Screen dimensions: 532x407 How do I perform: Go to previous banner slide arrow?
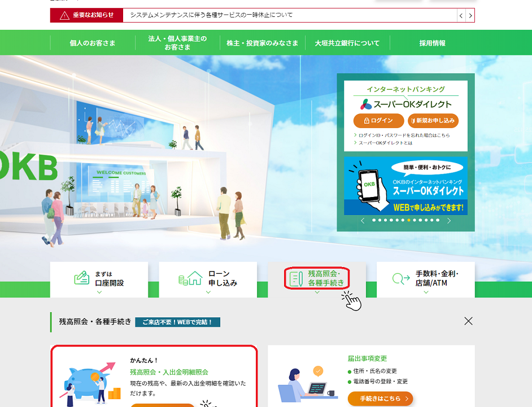click(363, 221)
